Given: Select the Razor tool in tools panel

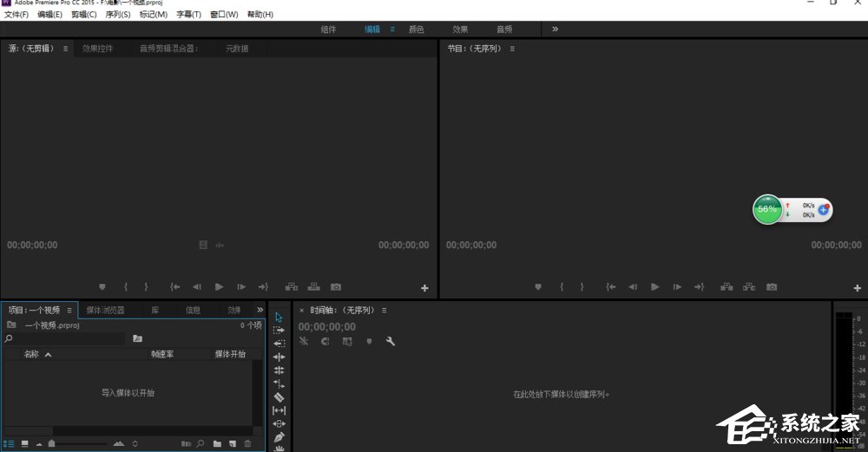Looking at the screenshot, I should point(279,396).
